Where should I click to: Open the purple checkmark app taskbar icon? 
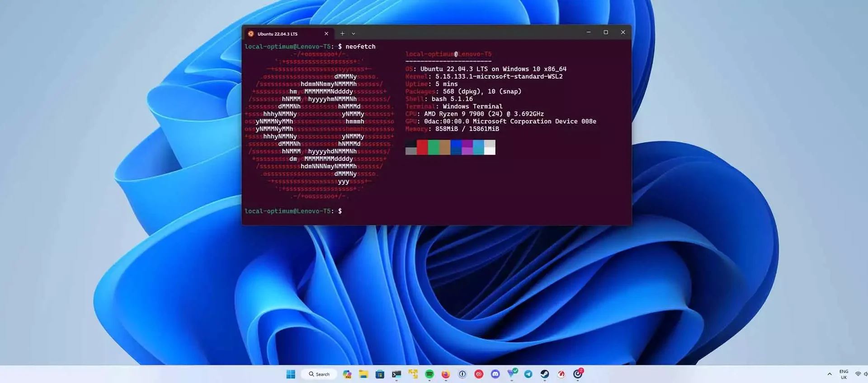click(512, 373)
